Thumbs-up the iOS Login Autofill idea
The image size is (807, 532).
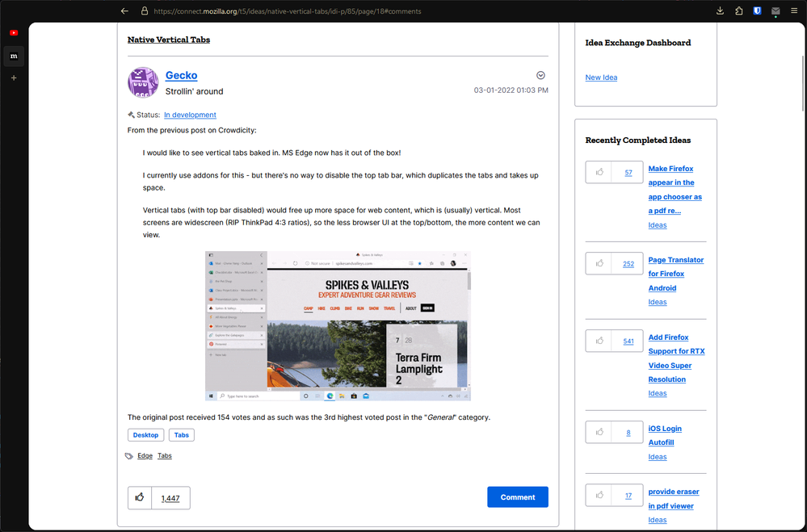pos(599,432)
